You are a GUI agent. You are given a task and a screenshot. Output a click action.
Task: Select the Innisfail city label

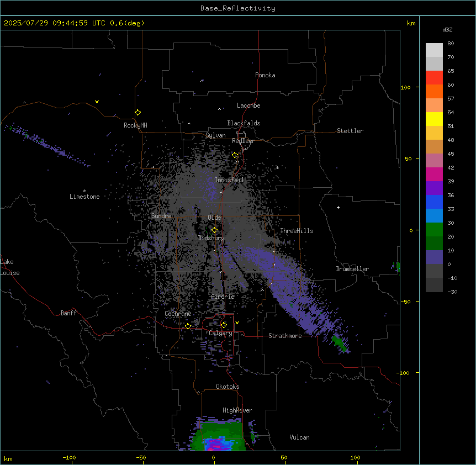pos(230,180)
